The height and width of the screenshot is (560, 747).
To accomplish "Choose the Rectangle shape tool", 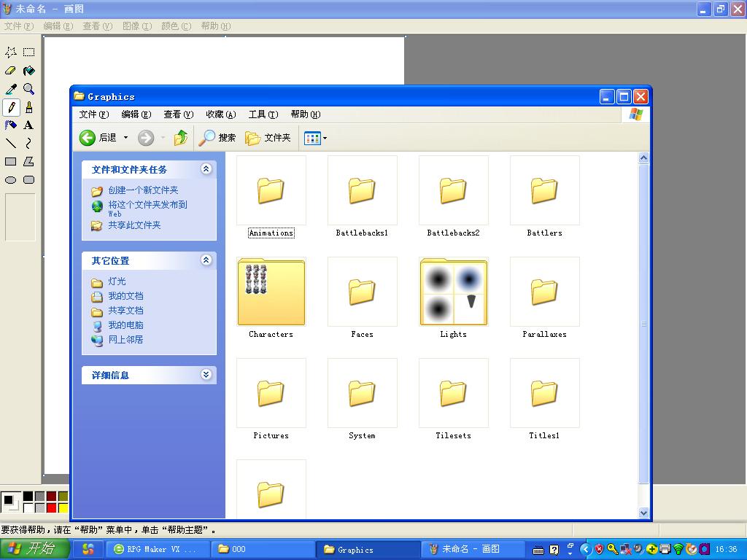I will pos(10,161).
